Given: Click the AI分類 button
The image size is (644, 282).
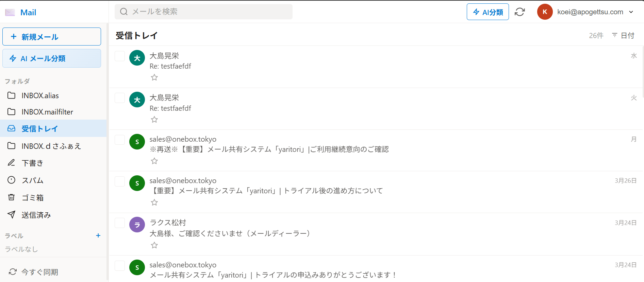Looking at the screenshot, I should [488, 12].
